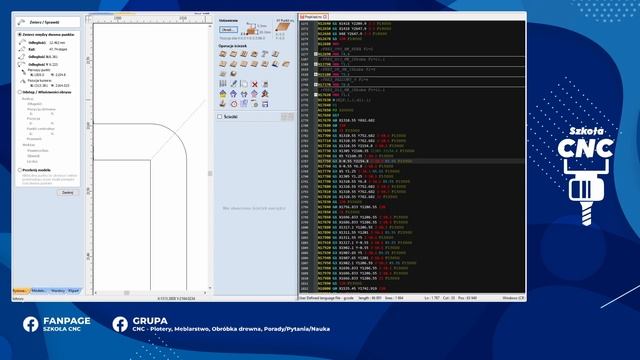Click the duplicate toolpath icon
The width and height of the screenshot is (640, 360).
[x=244, y=84]
